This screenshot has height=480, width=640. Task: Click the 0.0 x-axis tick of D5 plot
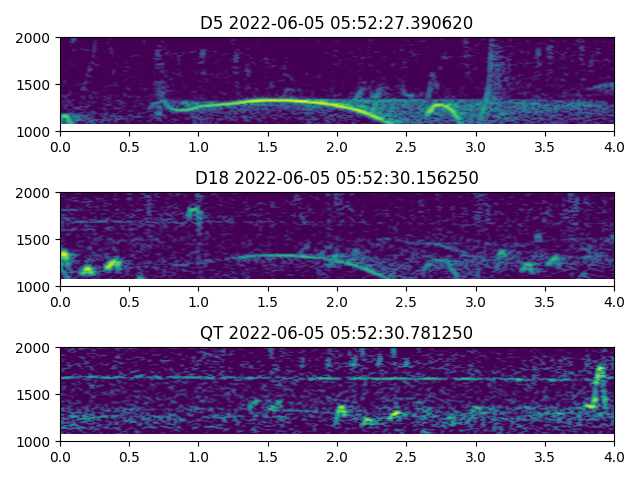(x=60, y=146)
